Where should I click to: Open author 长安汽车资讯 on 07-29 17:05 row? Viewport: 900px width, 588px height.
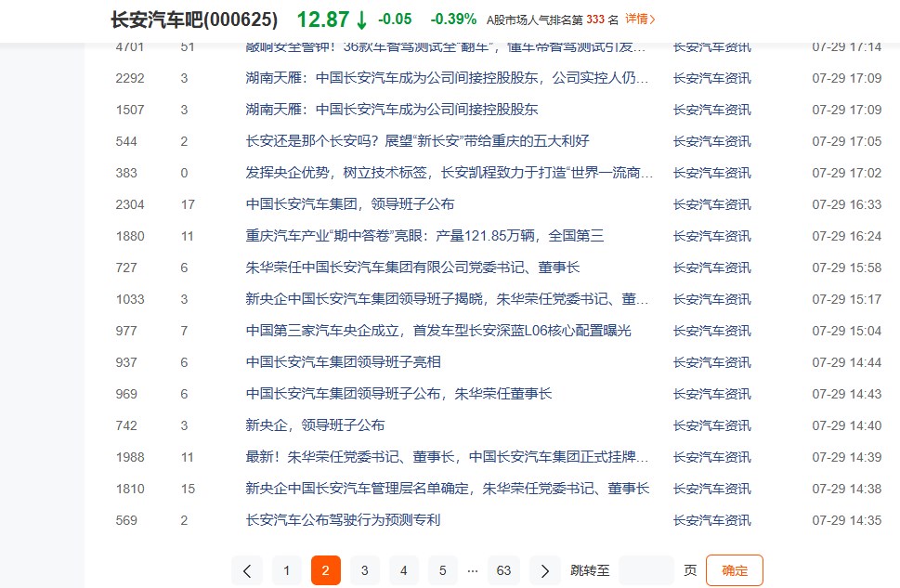click(711, 141)
